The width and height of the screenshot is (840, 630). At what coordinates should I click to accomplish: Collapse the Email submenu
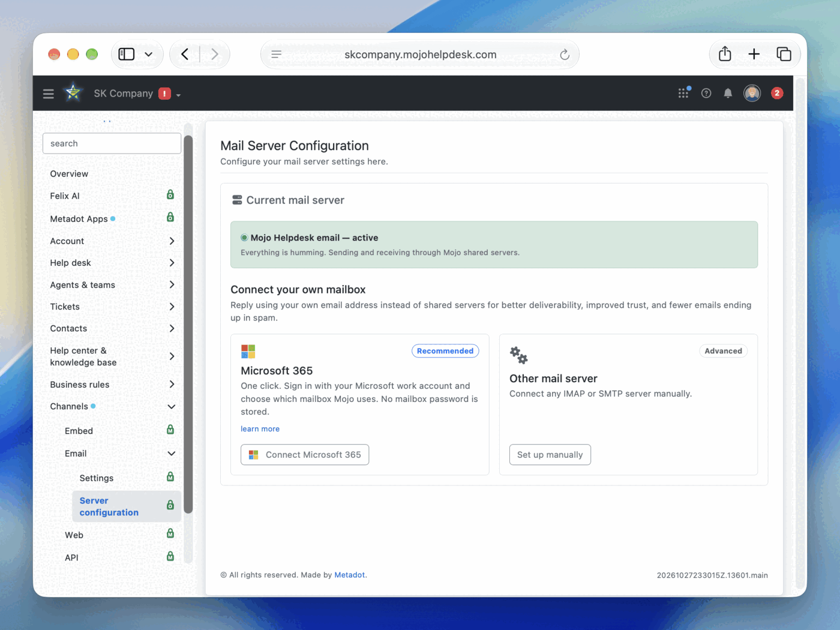point(172,454)
